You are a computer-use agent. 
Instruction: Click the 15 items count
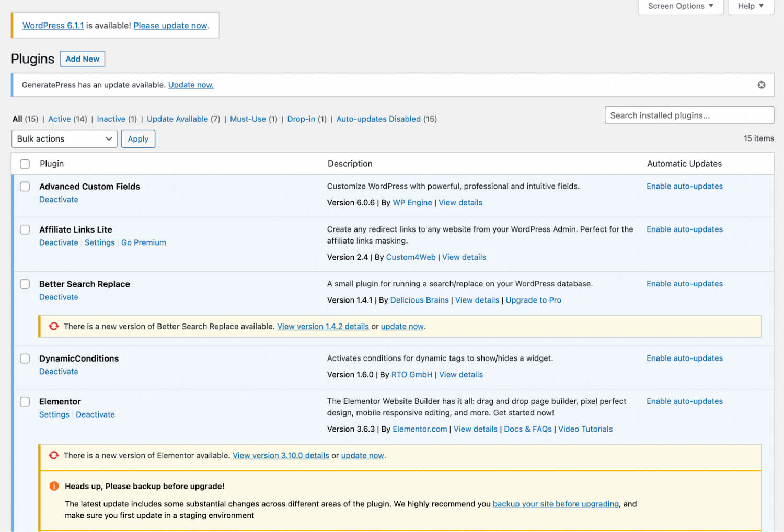tap(759, 138)
